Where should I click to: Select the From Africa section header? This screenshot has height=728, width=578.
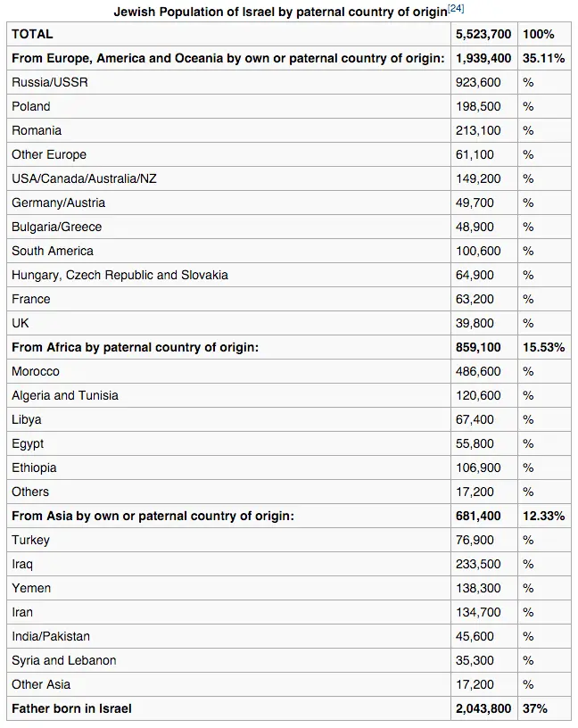[x=135, y=347]
